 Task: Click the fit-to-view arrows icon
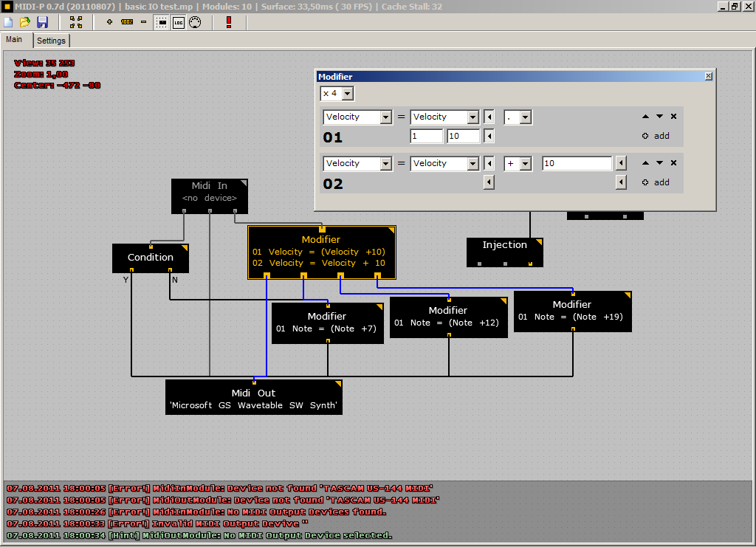tap(76, 22)
